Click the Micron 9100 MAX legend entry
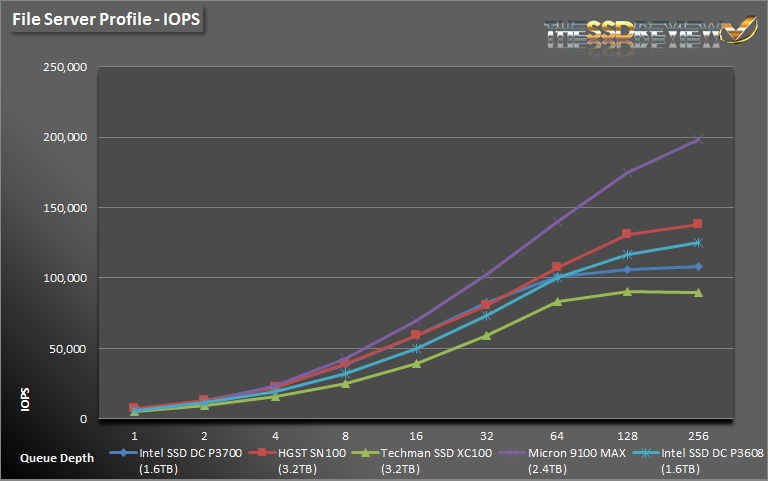 pos(562,461)
